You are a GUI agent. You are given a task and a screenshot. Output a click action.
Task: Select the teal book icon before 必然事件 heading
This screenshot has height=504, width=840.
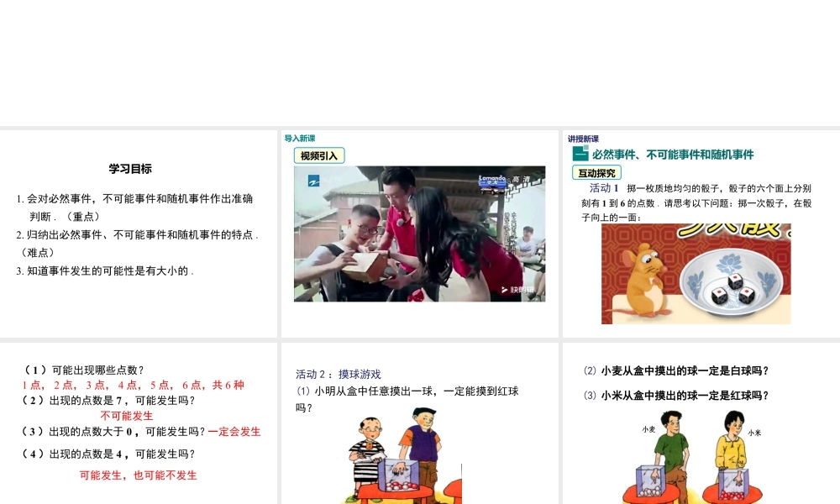pyautogui.click(x=579, y=152)
